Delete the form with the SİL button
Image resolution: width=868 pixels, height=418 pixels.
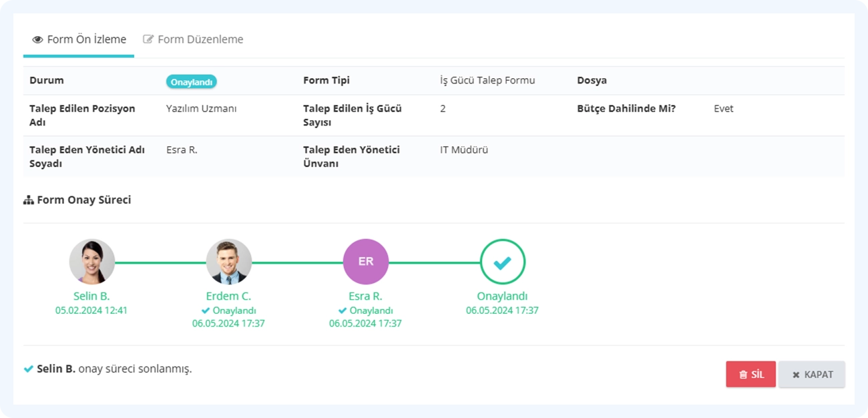(x=751, y=375)
